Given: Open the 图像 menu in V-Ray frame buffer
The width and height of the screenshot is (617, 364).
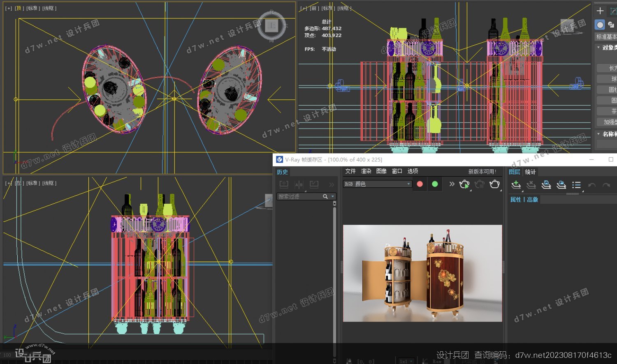Looking at the screenshot, I should click(x=381, y=171).
